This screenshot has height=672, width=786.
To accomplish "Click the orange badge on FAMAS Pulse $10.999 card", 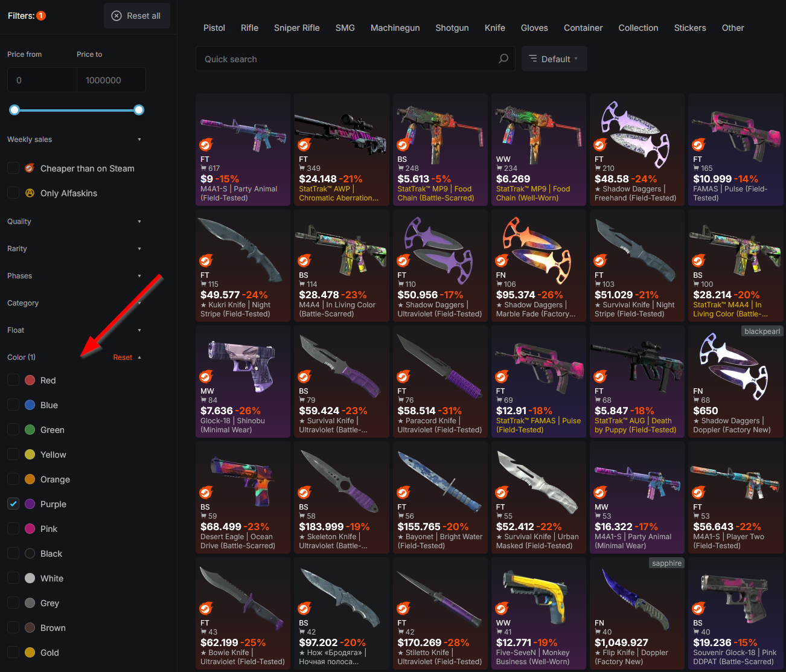I will coord(698,145).
